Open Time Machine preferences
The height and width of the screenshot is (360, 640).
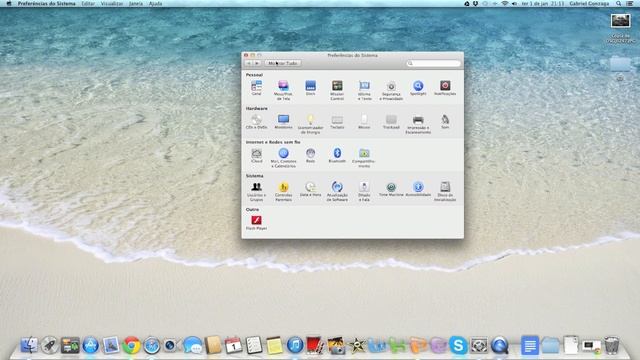coord(391,189)
